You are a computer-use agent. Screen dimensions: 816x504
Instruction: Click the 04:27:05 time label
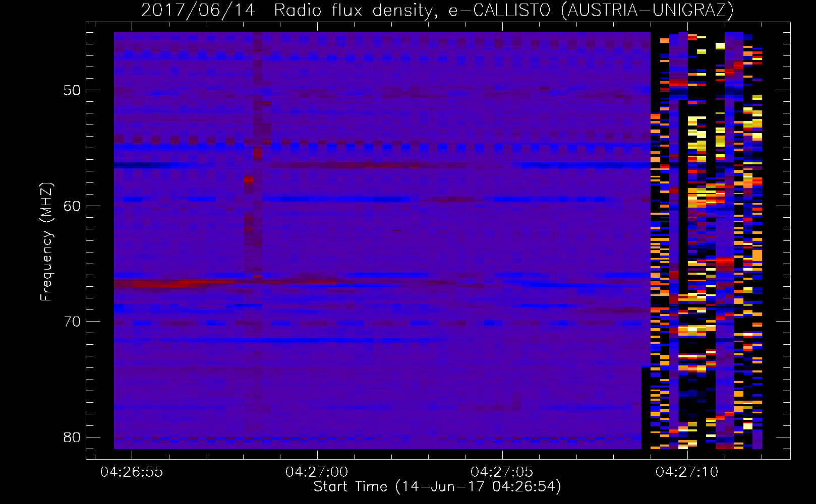coord(502,472)
